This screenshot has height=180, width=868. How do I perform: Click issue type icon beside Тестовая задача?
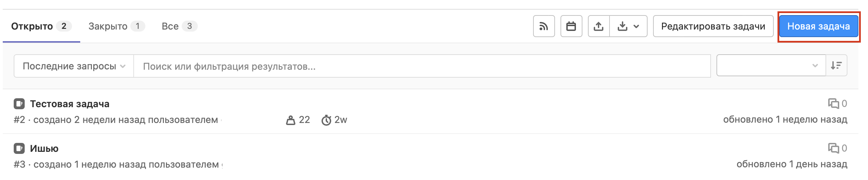point(19,103)
